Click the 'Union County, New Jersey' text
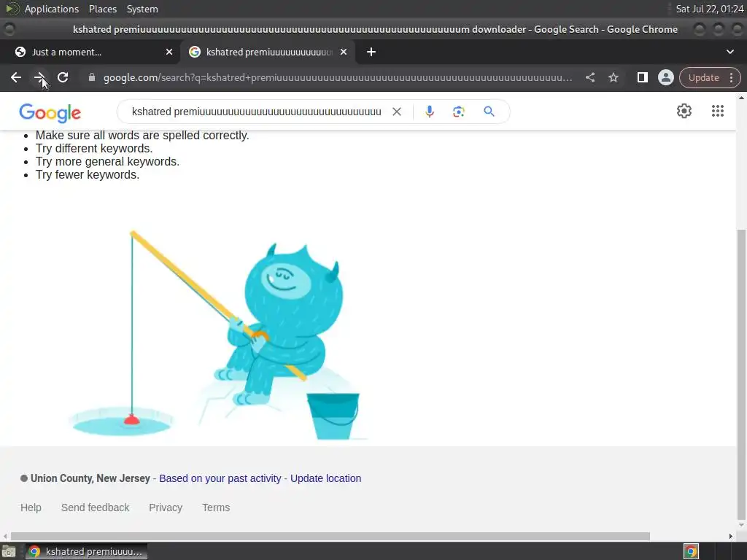 coord(90,478)
